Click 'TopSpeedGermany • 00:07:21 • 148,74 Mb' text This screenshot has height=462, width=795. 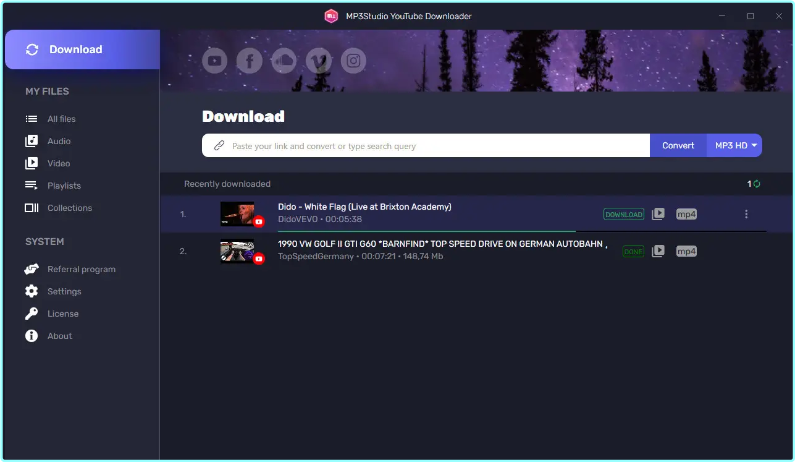click(x=360, y=256)
